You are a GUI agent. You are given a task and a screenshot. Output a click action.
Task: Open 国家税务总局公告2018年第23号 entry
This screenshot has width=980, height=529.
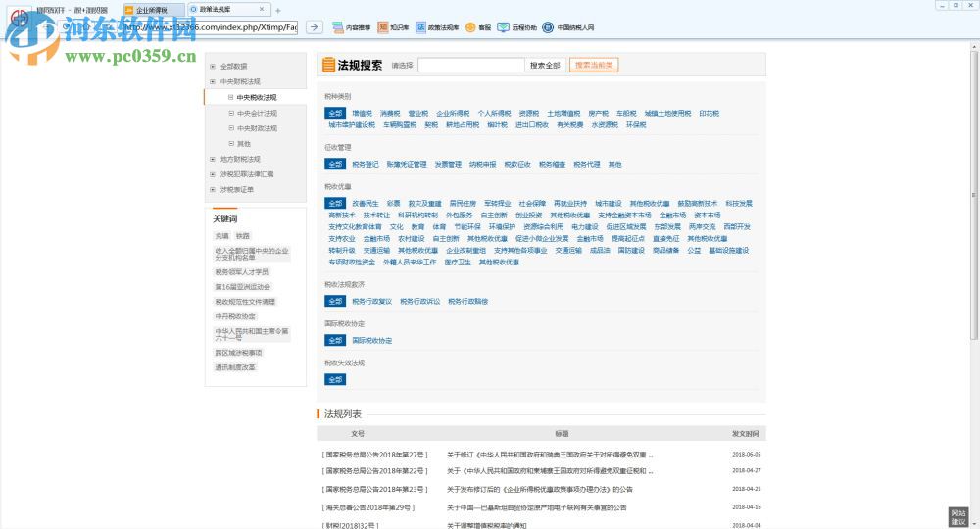pyautogui.click(x=375, y=489)
